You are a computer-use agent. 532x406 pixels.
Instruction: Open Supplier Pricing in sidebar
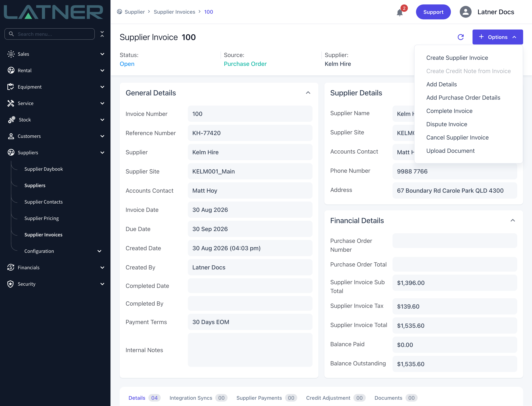click(42, 218)
